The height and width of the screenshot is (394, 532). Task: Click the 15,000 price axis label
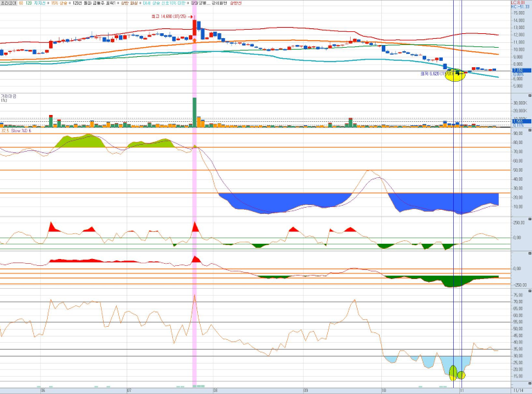pyautogui.click(x=519, y=13)
